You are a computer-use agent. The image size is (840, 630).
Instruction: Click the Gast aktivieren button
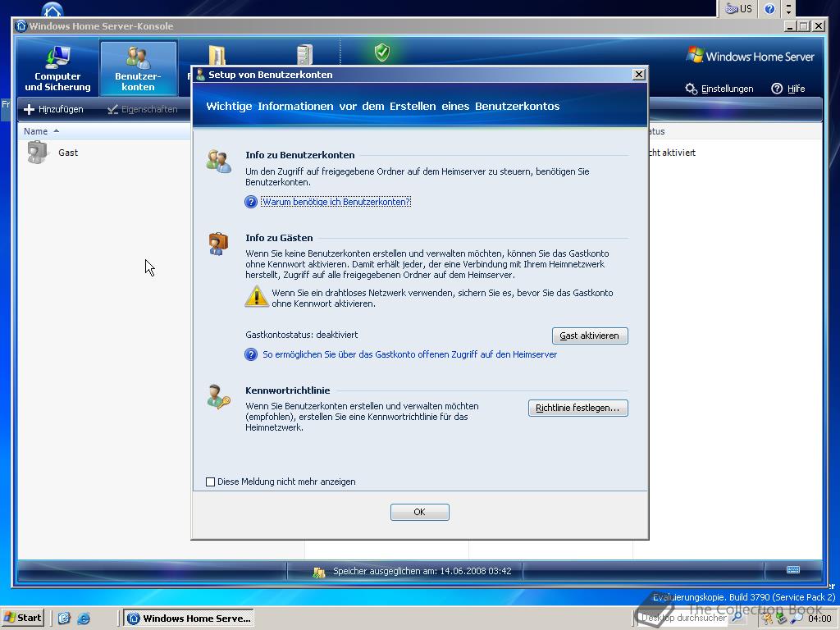point(590,336)
